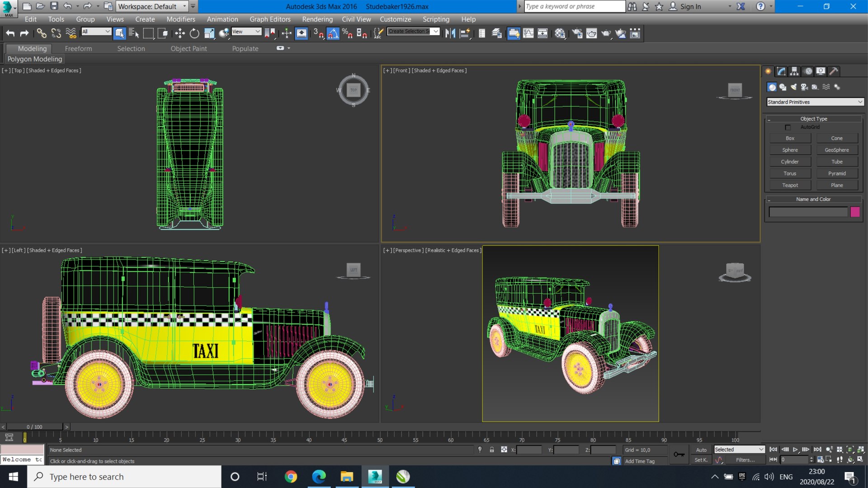This screenshot has height=488, width=868.
Task: Click the Select and Link chain icon
Action: (x=41, y=33)
